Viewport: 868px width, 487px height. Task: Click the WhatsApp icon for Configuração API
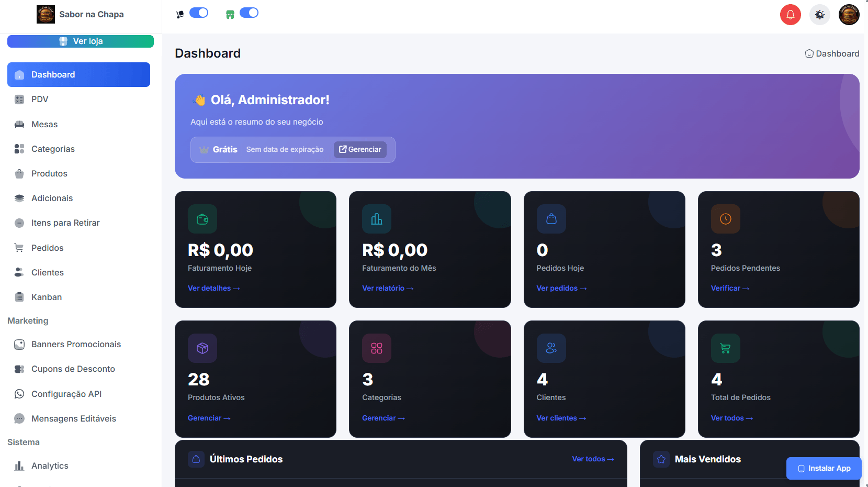click(x=19, y=394)
